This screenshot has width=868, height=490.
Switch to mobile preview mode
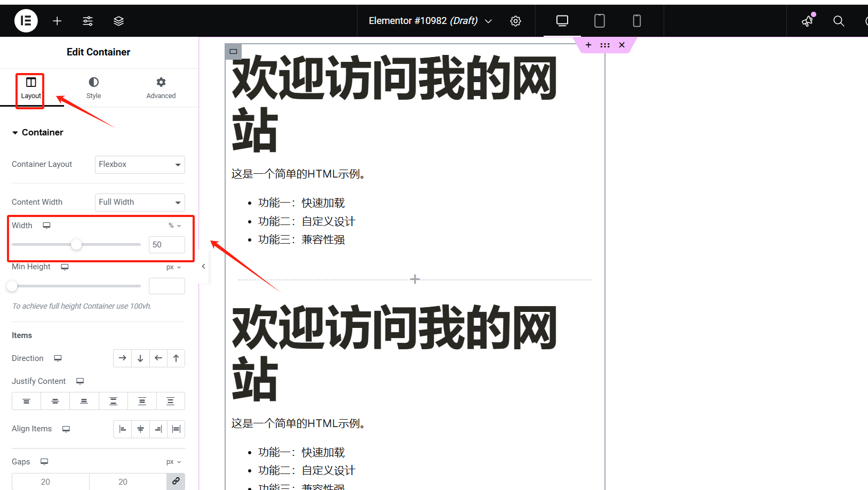[x=636, y=21]
